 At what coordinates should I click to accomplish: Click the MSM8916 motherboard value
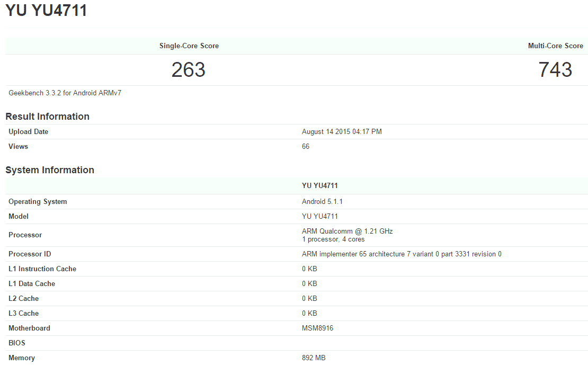point(317,328)
